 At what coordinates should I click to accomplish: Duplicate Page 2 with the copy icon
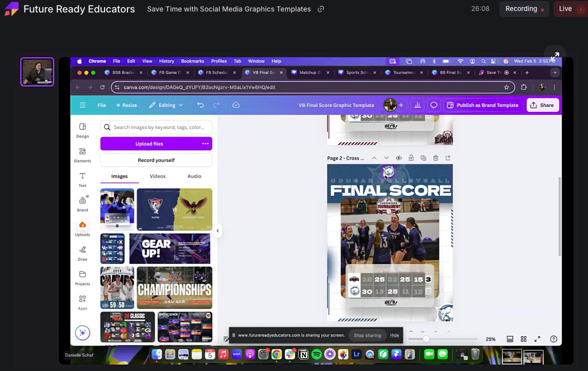tap(423, 157)
